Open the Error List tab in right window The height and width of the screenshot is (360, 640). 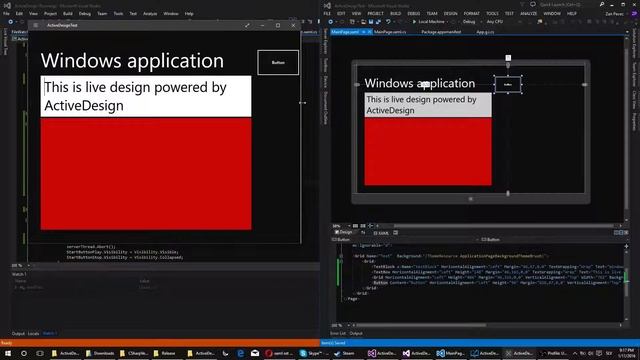pyautogui.click(x=337, y=333)
